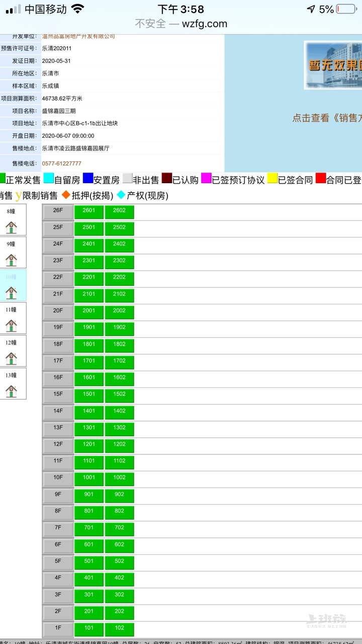Click the highlighted 10幢 house icon
The width and height of the screenshot is (362, 644).
pos(11,293)
